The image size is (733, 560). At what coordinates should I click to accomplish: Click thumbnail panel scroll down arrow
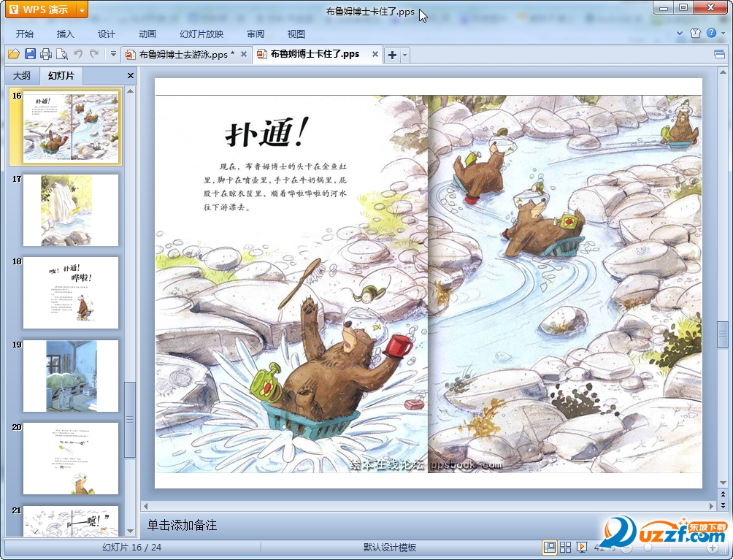pyautogui.click(x=131, y=531)
